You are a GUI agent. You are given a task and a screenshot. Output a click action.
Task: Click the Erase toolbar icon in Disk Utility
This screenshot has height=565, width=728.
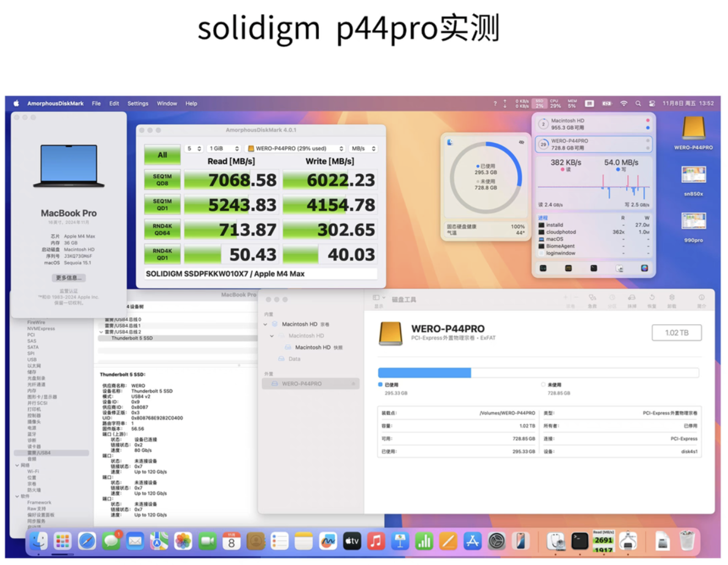(x=632, y=297)
